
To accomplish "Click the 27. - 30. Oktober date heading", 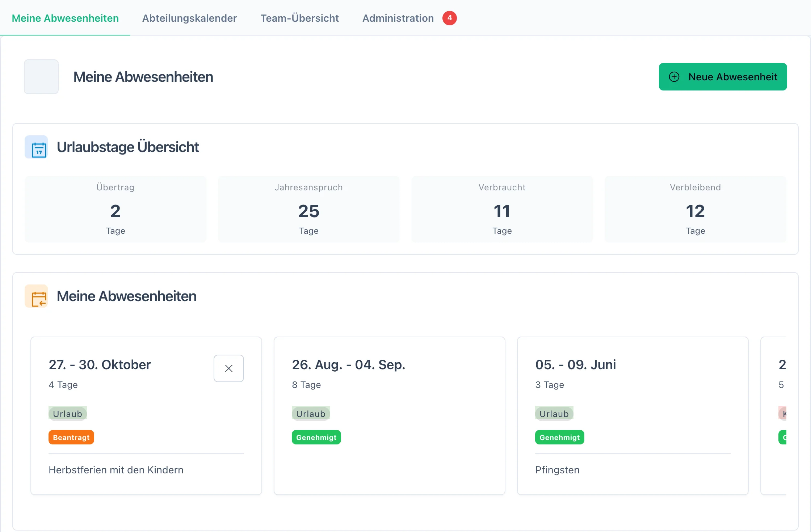I will [x=100, y=364].
